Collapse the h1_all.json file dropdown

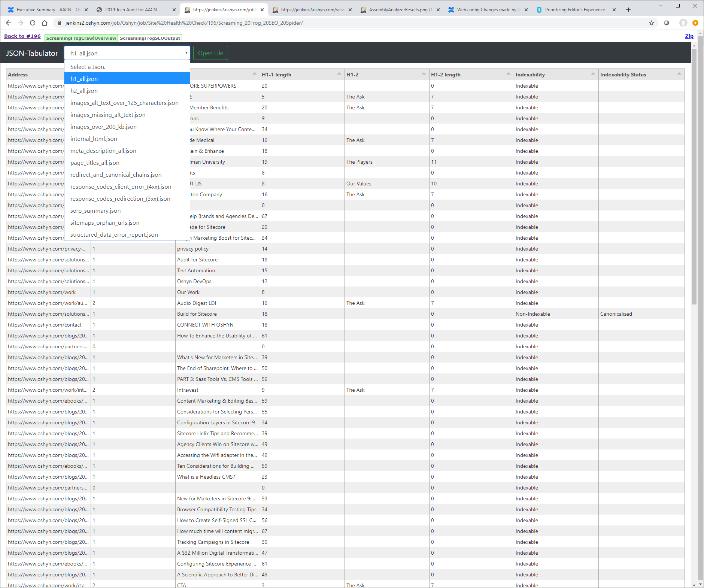127,53
